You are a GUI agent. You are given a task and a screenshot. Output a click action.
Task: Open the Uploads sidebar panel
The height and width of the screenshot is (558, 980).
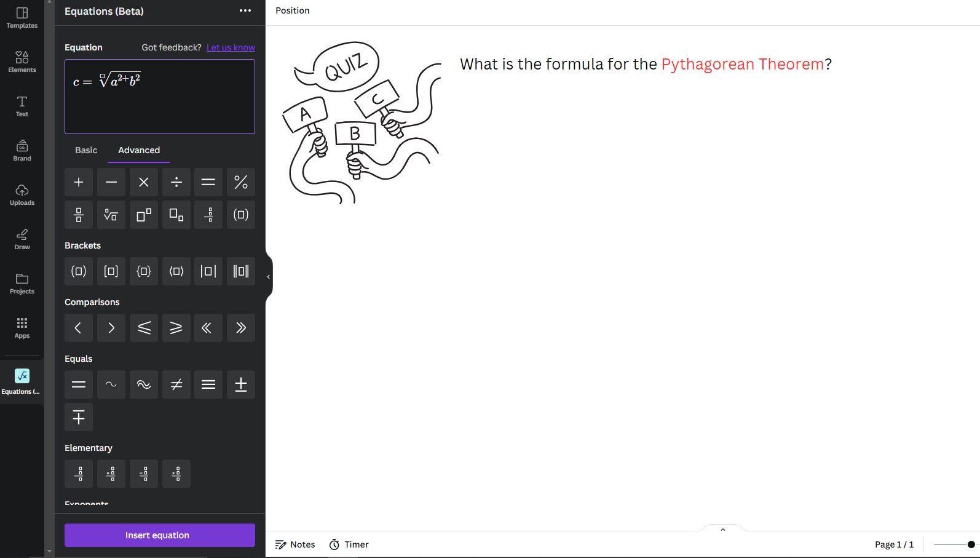click(22, 195)
